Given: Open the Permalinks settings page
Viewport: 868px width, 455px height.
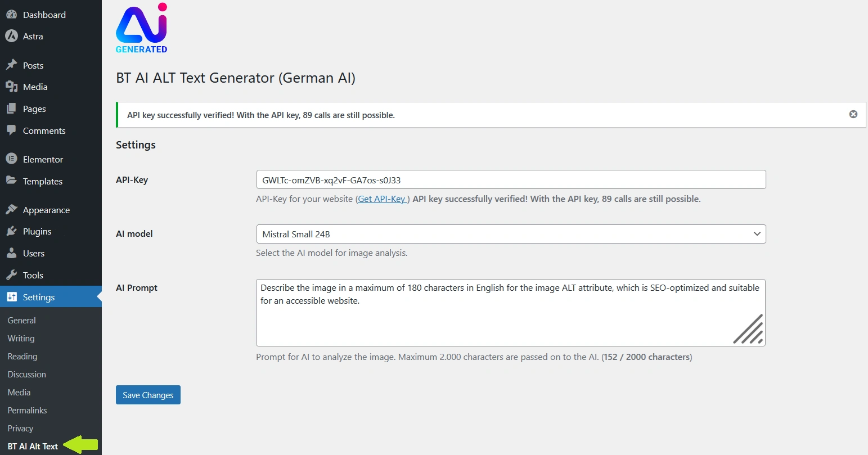Looking at the screenshot, I should pyautogui.click(x=27, y=410).
